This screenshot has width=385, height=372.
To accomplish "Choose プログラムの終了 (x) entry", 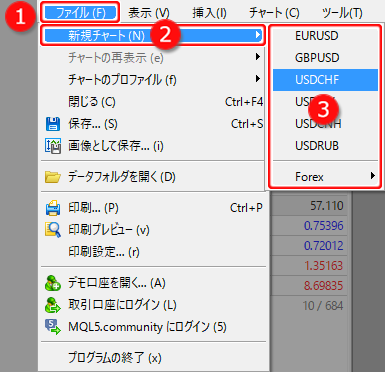I will pyautogui.click(x=153, y=358).
